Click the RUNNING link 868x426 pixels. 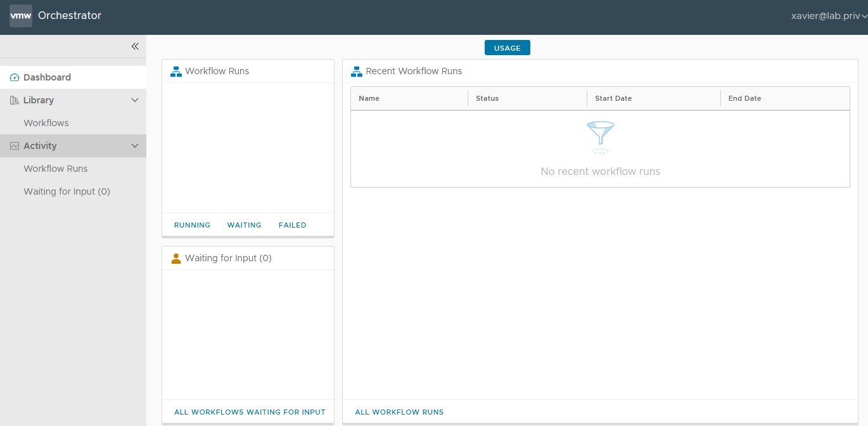(x=192, y=225)
